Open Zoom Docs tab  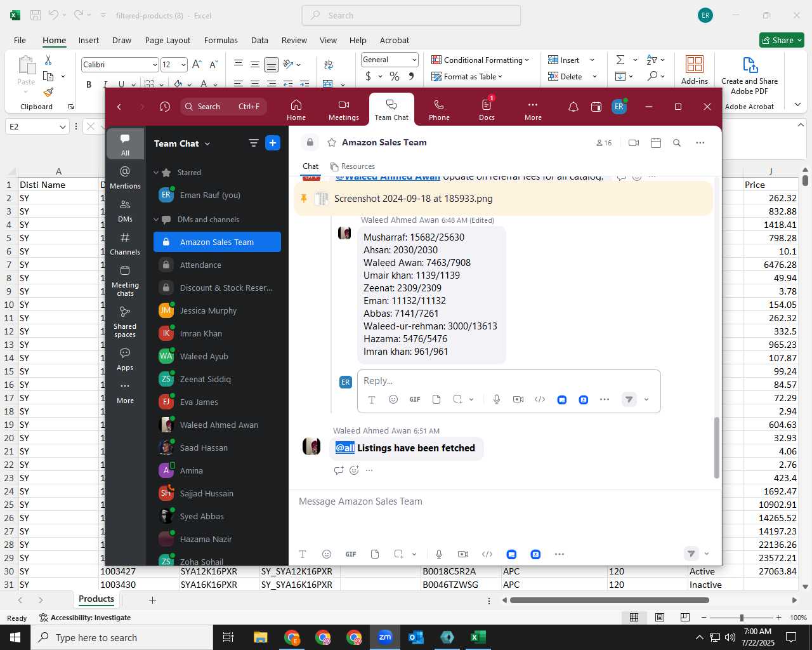[x=487, y=110]
